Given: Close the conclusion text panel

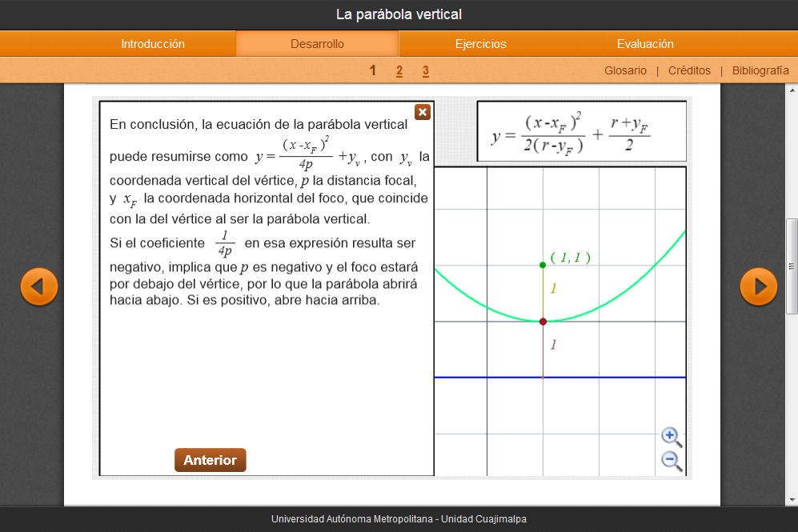Looking at the screenshot, I should (x=423, y=112).
